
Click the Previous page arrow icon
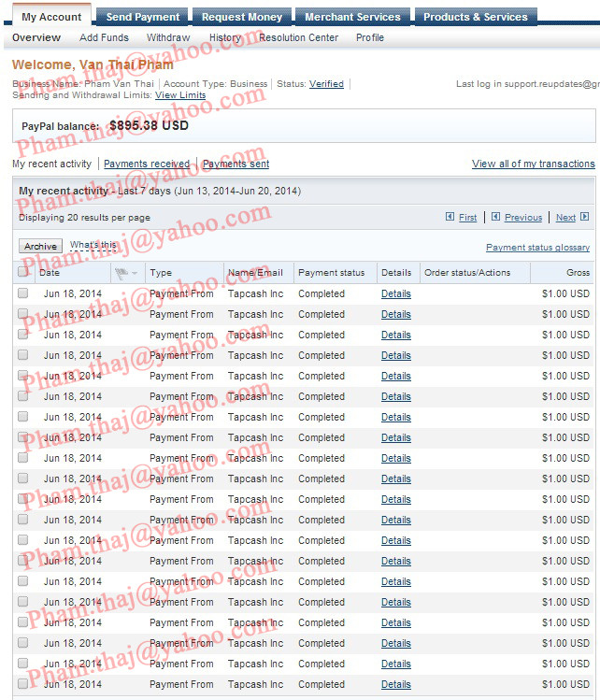pos(495,217)
